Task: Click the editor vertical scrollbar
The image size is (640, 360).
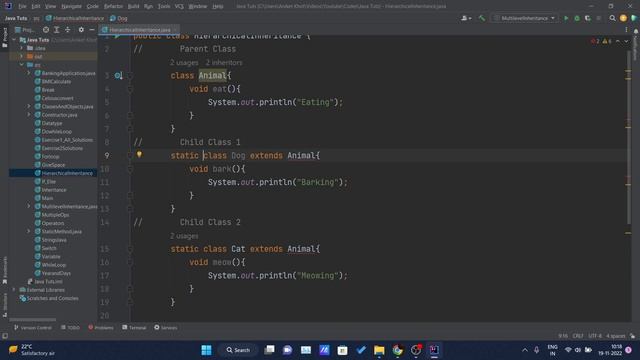Action: click(629, 139)
